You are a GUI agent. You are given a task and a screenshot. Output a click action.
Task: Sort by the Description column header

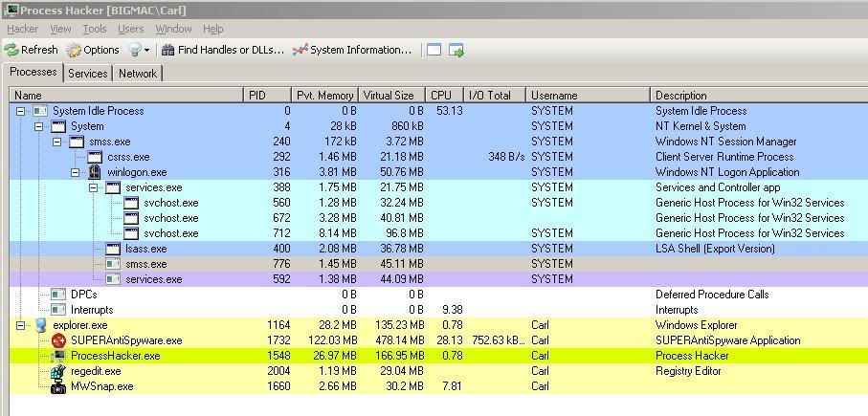[x=759, y=95]
